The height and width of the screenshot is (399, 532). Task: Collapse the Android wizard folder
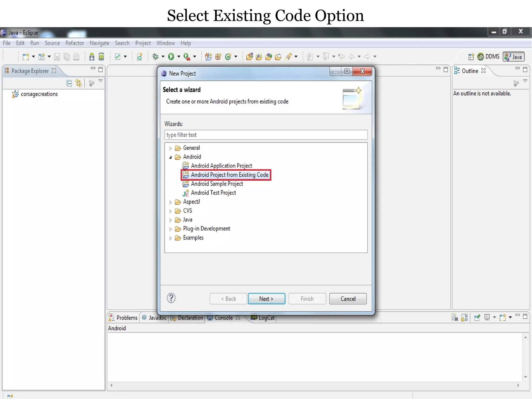pos(170,157)
